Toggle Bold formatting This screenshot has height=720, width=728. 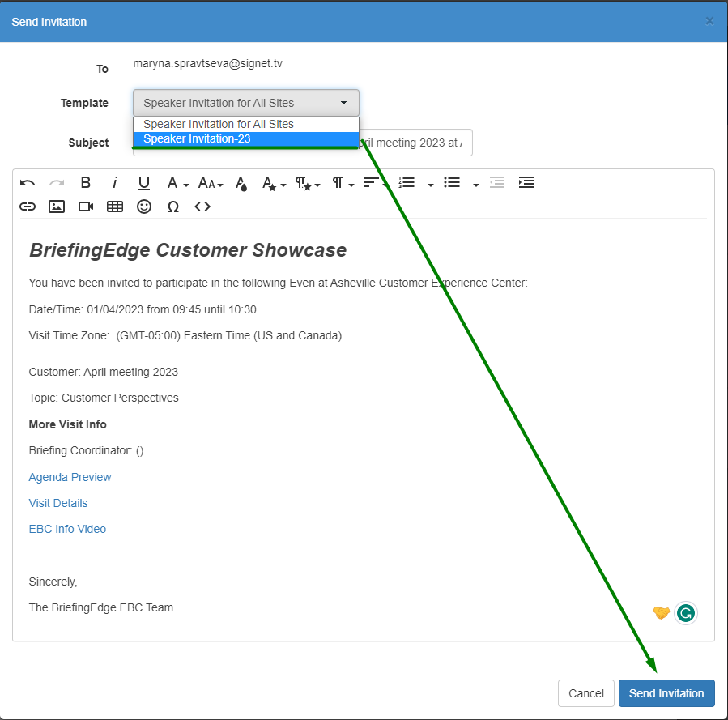pyautogui.click(x=85, y=182)
